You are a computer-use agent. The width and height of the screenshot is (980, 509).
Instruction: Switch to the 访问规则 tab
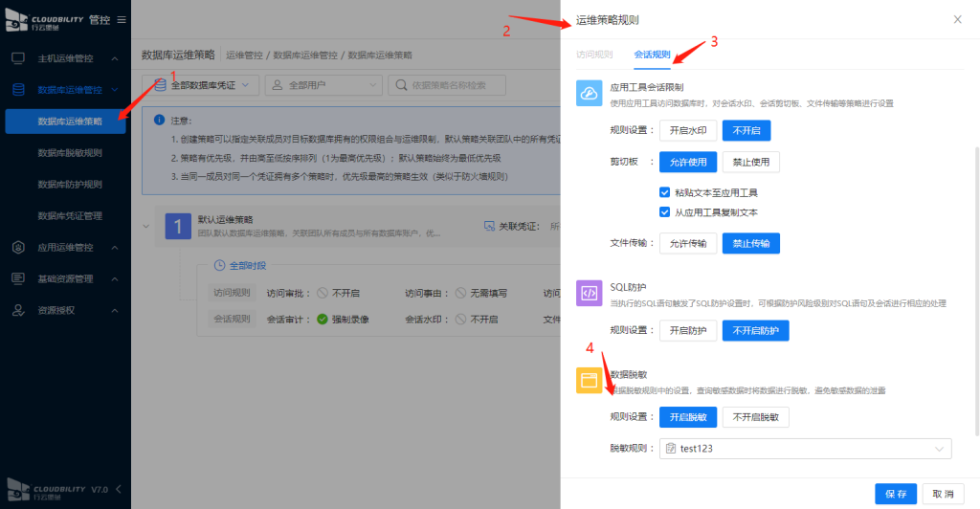(594, 55)
